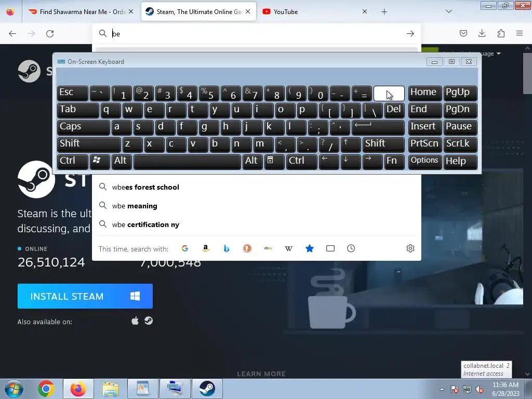Image resolution: width=532 pixels, height=399 pixels.
Task: Show hidden system tray icons
Action: (x=442, y=390)
